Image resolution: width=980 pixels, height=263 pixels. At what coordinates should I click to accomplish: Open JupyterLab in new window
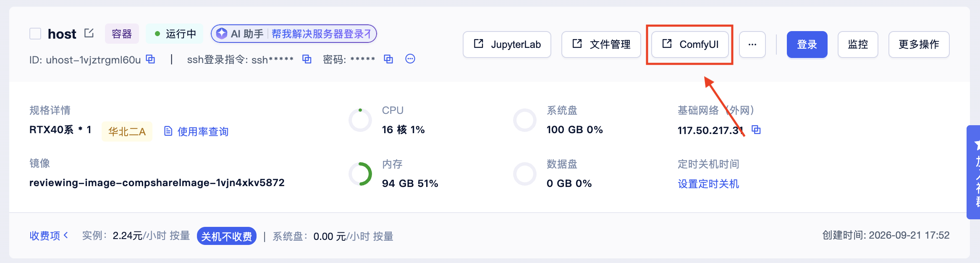pos(507,45)
